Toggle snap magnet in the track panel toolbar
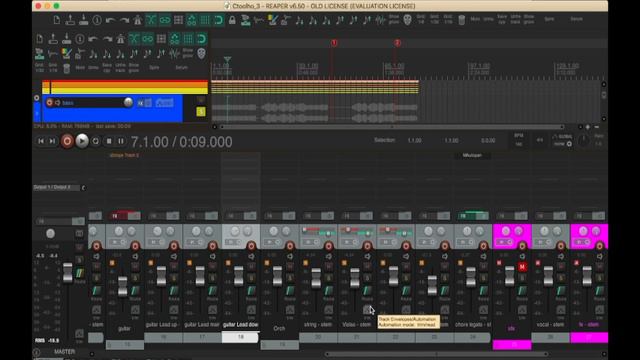Image resolution: width=640 pixels, height=360 pixels. click(x=201, y=39)
